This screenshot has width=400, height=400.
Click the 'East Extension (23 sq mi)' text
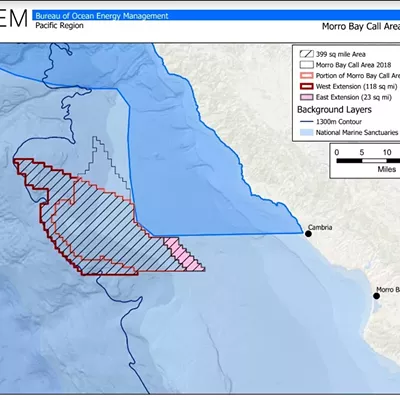coord(354,97)
